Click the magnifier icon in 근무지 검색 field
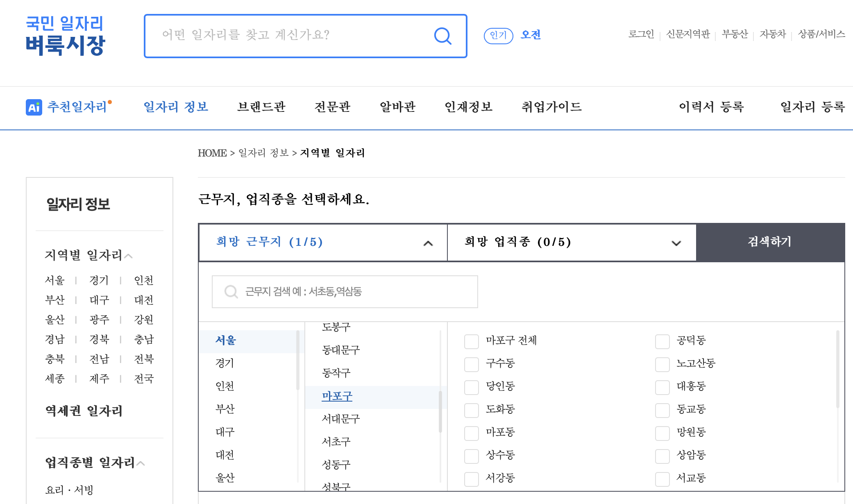Screen dimensions: 853x504 (231, 292)
